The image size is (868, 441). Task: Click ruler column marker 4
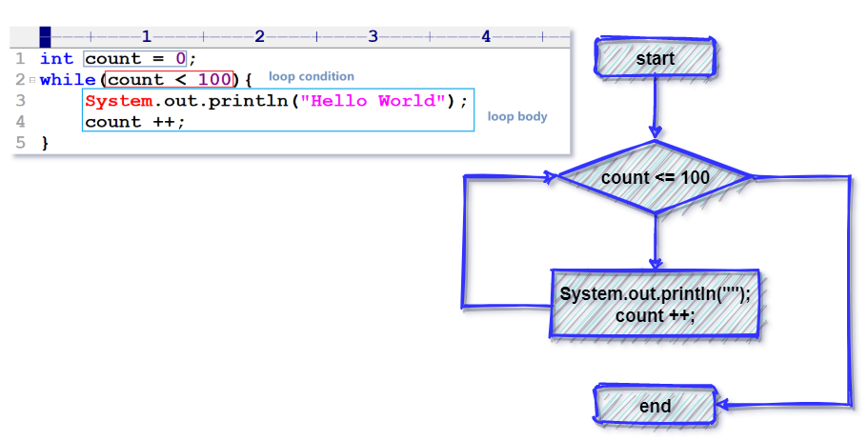point(486,36)
